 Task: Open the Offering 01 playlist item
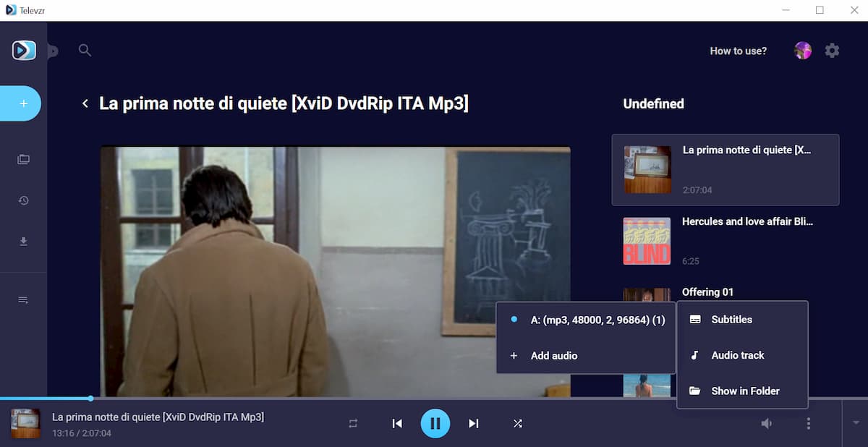(708, 292)
